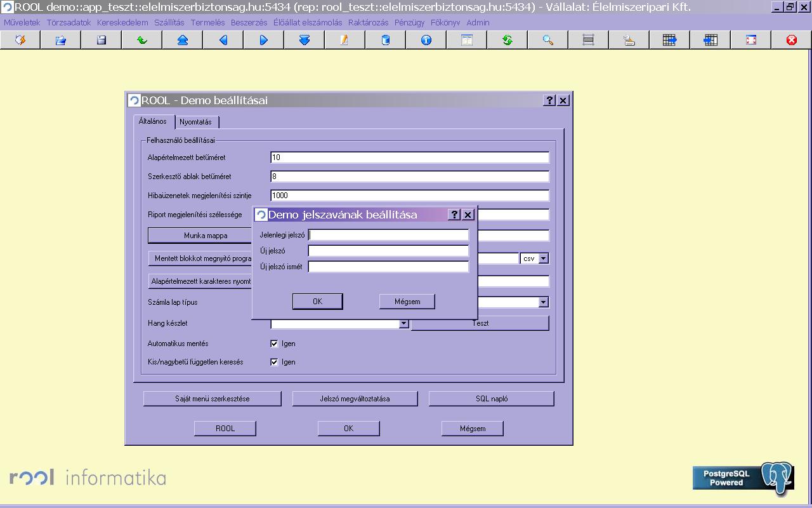Viewport: 812px width, 508px height.
Task: Switch to the Nyomtatás tab
Action: click(x=195, y=122)
